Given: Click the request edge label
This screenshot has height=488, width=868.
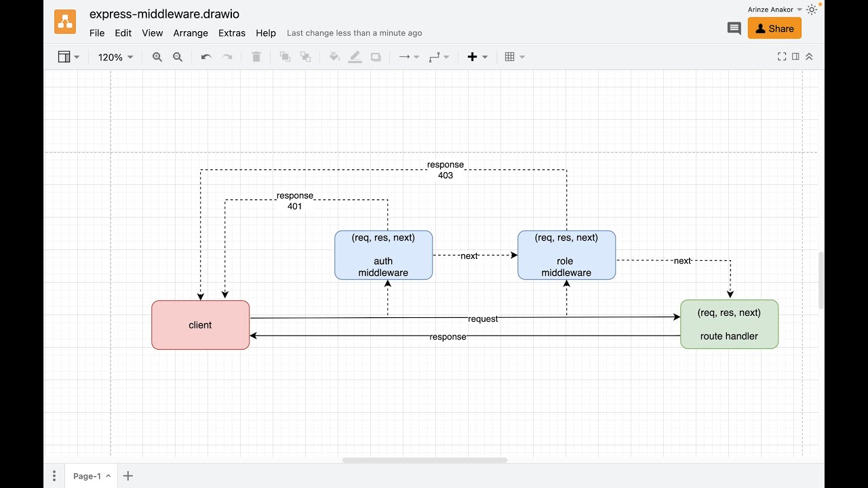Looking at the screenshot, I should [483, 319].
